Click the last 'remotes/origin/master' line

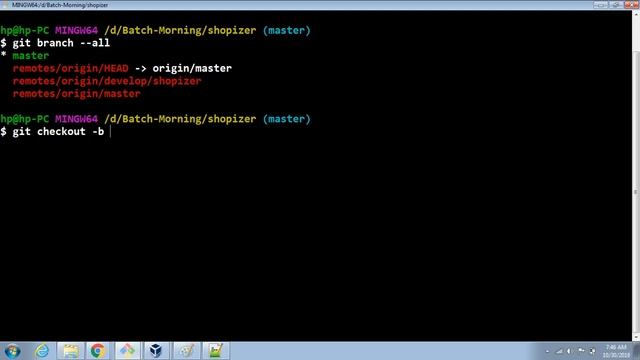76,93
